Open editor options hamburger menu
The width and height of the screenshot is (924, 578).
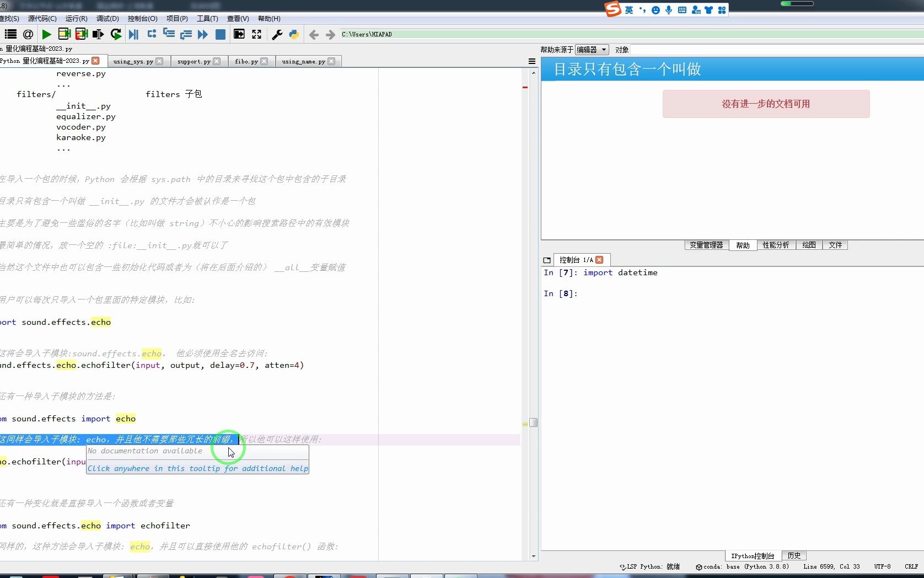(532, 61)
